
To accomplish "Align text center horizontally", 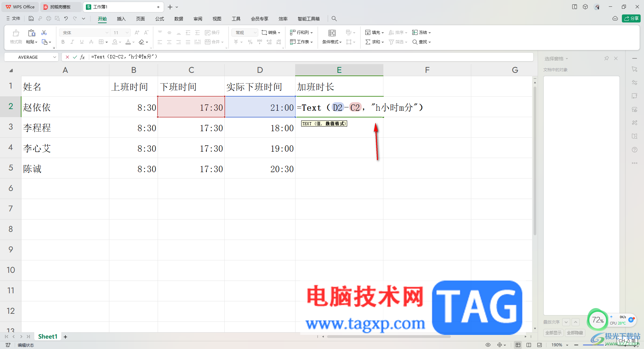I will pos(169,42).
